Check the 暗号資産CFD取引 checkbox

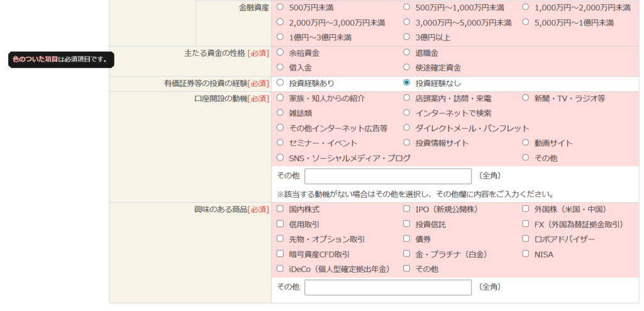click(280, 254)
